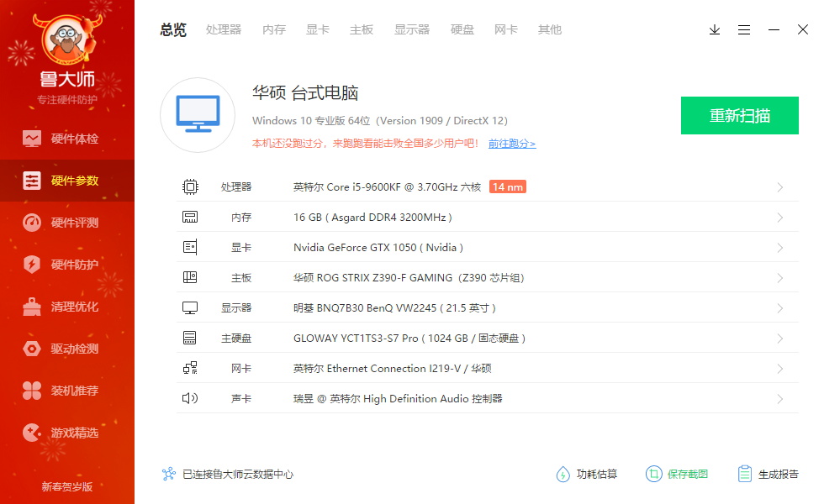Click 英特尔 Ethernet Connection I219-V text
Screen dimensions: 824x504
393,369
